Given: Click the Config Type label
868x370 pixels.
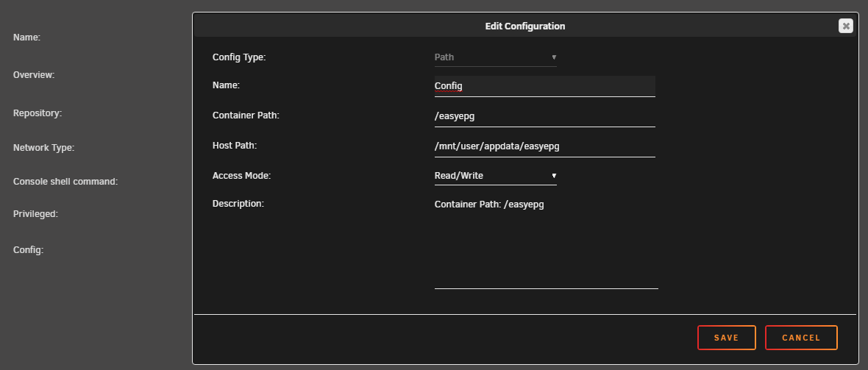Looking at the screenshot, I should 239,57.
